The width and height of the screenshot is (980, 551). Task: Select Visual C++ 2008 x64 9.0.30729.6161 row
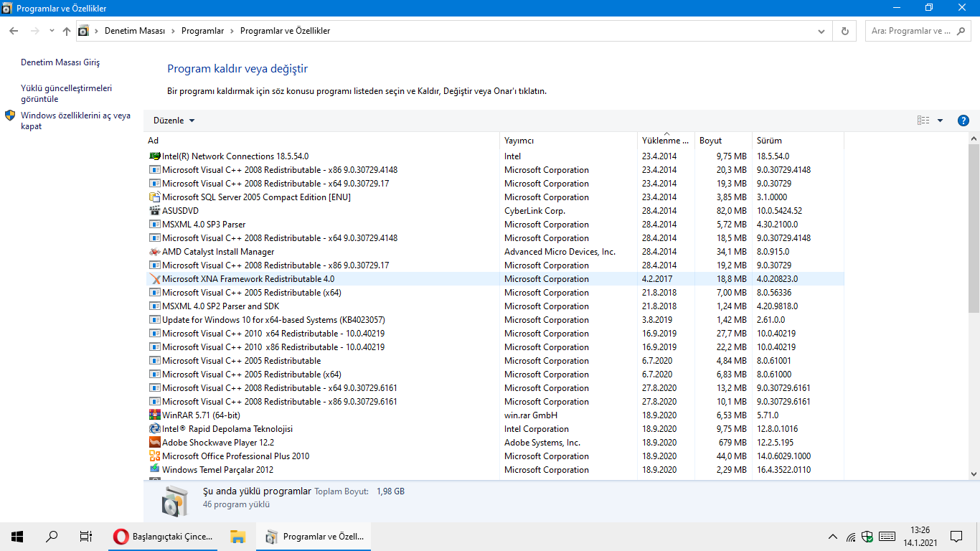tap(494, 387)
